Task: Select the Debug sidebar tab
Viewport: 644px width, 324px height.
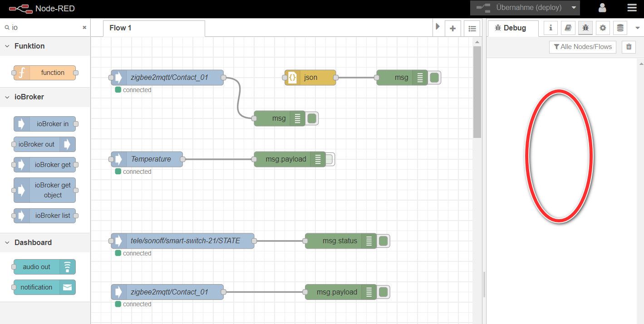Action: tap(513, 28)
